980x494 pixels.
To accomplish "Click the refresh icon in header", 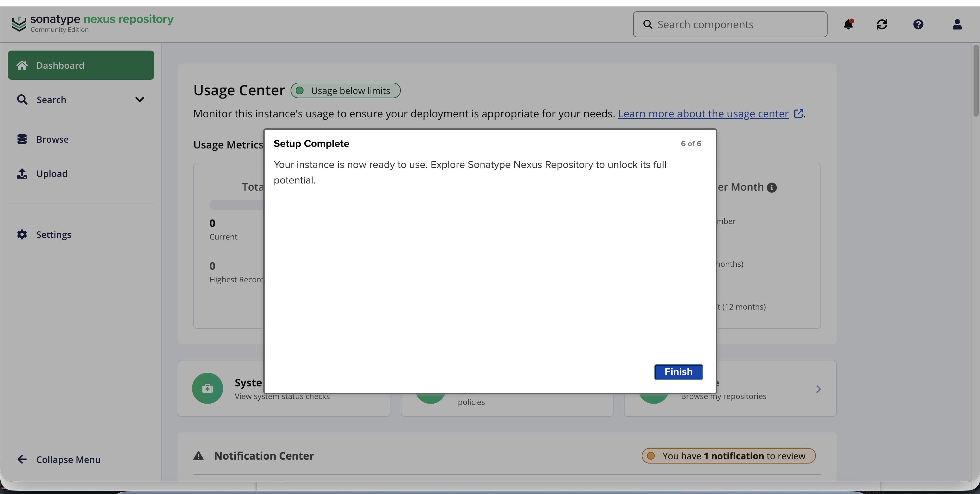I will click(x=882, y=24).
